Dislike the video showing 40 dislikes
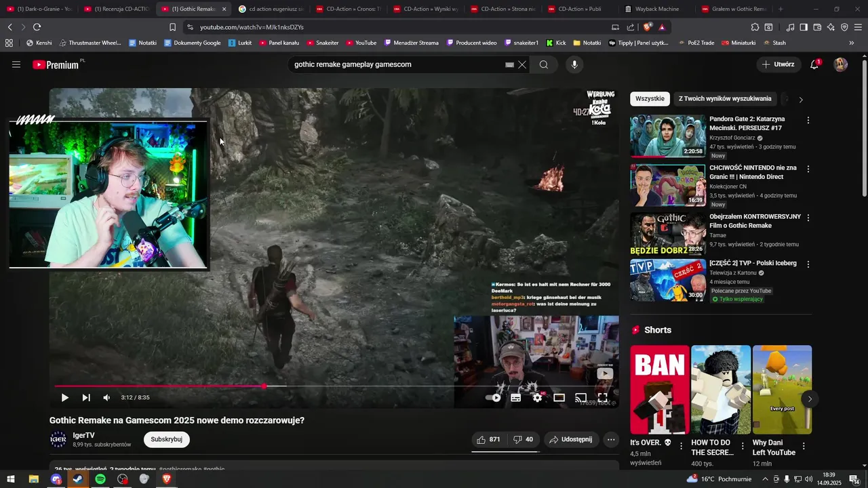 pos(523,439)
